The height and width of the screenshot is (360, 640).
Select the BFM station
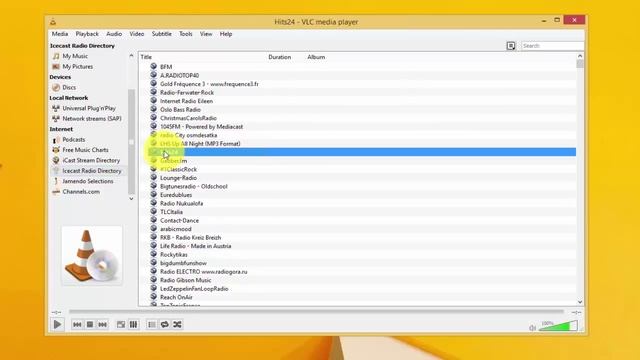point(166,67)
